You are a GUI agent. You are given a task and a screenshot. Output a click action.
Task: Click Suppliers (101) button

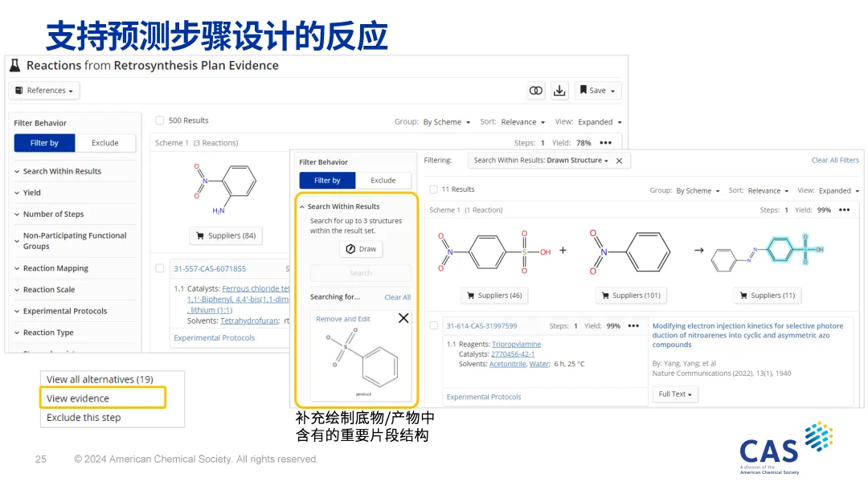(x=631, y=296)
